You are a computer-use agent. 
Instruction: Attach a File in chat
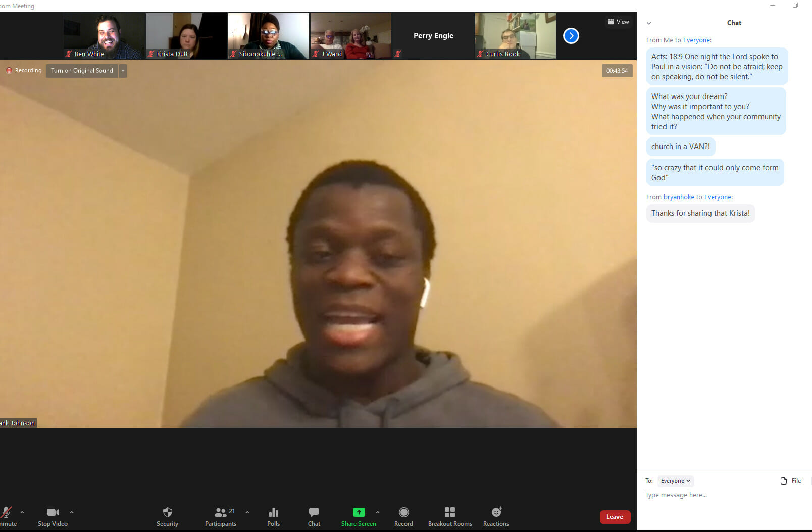point(791,481)
